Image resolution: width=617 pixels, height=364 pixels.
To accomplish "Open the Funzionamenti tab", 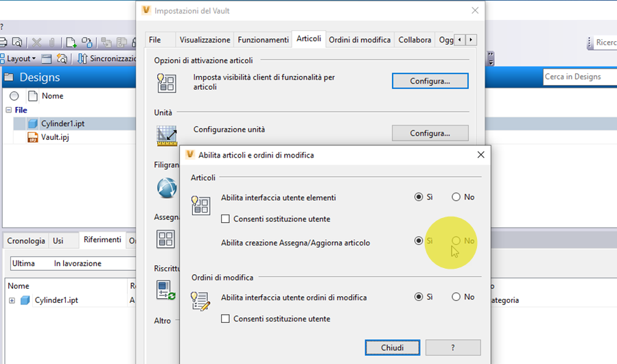I will pos(263,40).
